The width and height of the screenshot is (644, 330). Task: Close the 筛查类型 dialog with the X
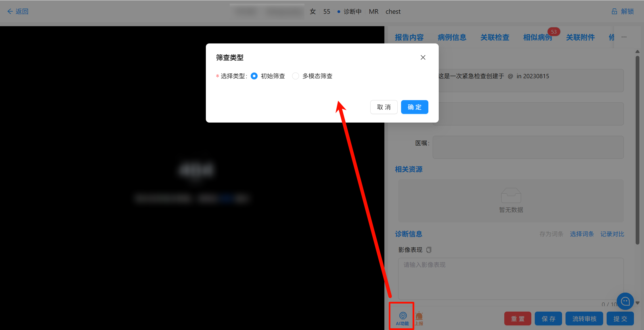(423, 57)
